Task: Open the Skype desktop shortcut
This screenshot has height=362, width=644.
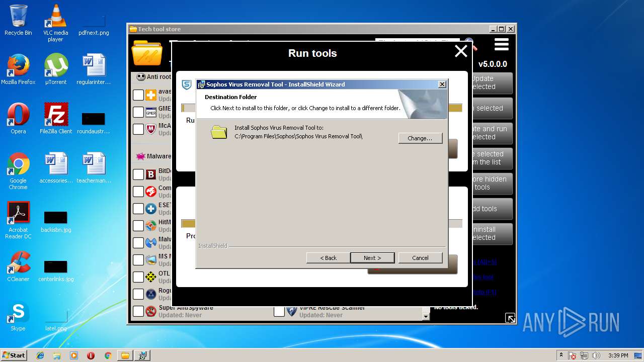Action: (x=18, y=316)
